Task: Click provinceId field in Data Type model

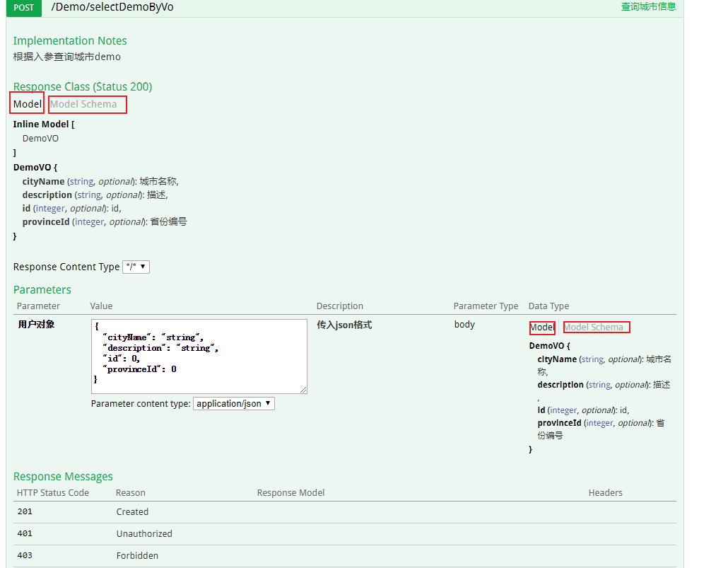Action: click(x=559, y=423)
